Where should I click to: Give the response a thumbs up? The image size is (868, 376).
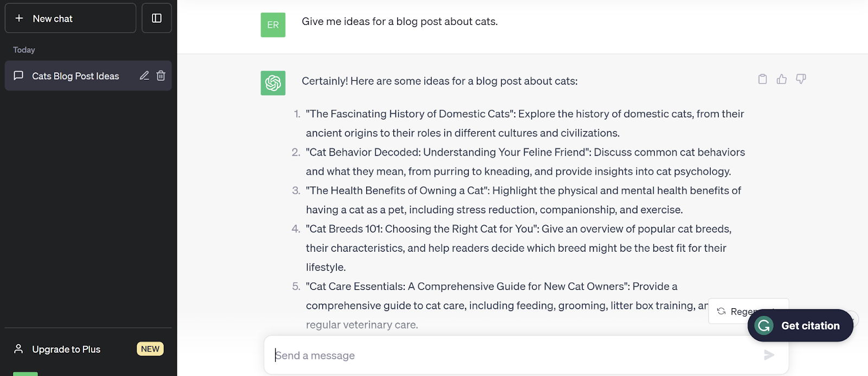[x=782, y=79]
